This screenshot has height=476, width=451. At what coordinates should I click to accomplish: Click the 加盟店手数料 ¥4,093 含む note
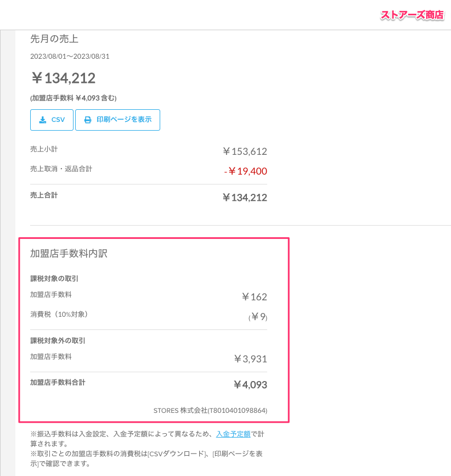[73, 98]
